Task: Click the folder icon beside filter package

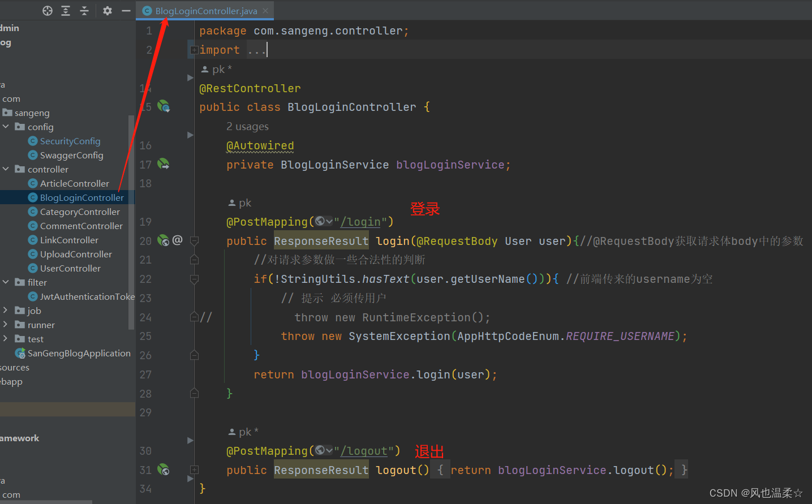Action: (20, 282)
